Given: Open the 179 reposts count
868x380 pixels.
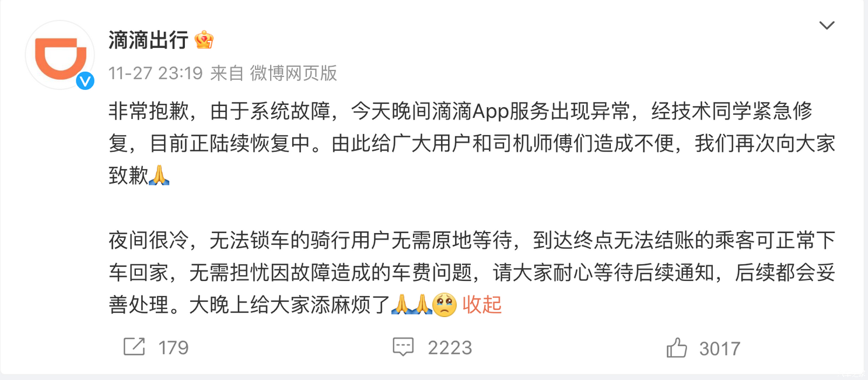Looking at the screenshot, I should point(174,348).
